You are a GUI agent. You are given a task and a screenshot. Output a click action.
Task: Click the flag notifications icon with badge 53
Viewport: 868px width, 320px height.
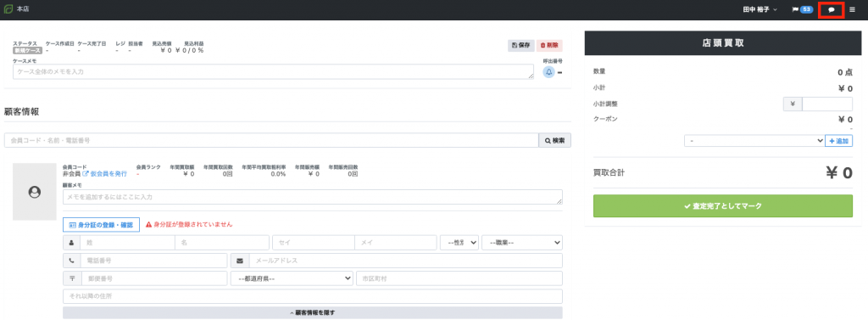(x=802, y=10)
